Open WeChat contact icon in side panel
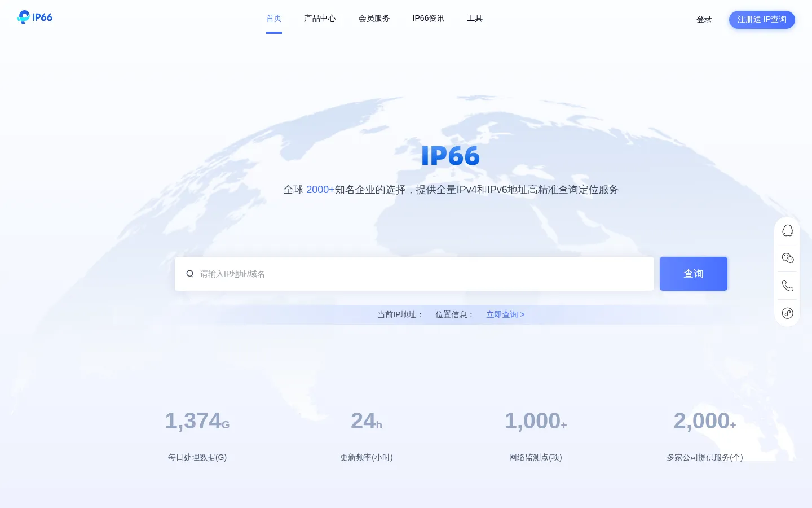 (x=788, y=258)
